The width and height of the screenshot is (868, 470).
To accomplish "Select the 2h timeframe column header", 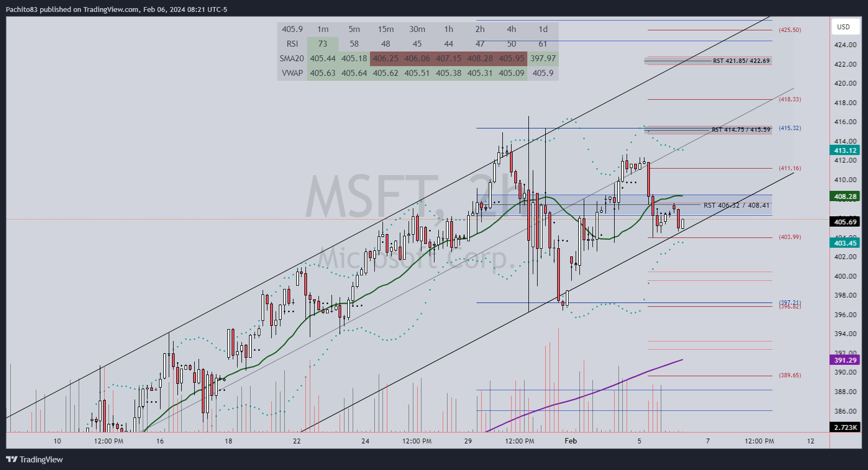I will [480, 29].
